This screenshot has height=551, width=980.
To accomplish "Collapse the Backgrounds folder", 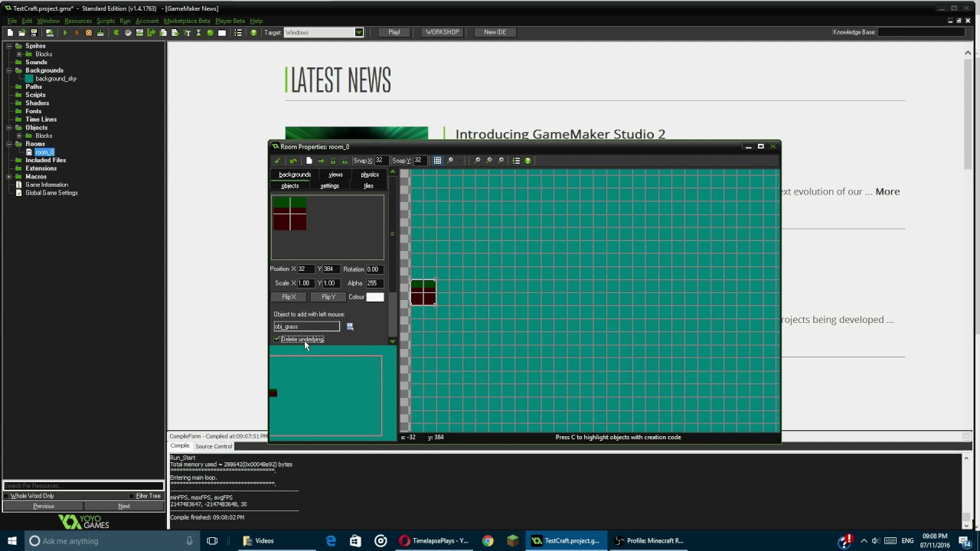I will pyautogui.click(x=9, y=70).
